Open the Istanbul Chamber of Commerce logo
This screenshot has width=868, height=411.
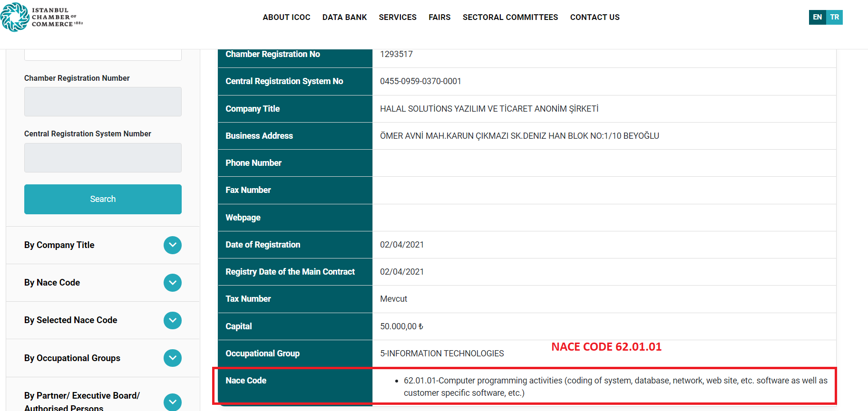(x=42, y=17)
